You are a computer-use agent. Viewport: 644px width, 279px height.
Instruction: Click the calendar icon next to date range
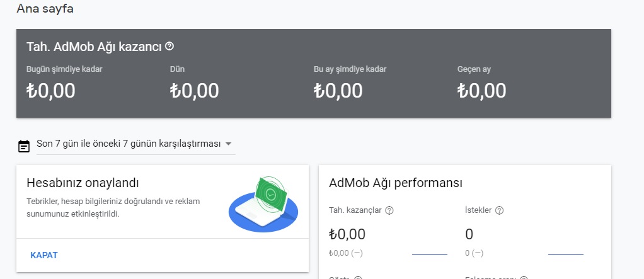24,145
